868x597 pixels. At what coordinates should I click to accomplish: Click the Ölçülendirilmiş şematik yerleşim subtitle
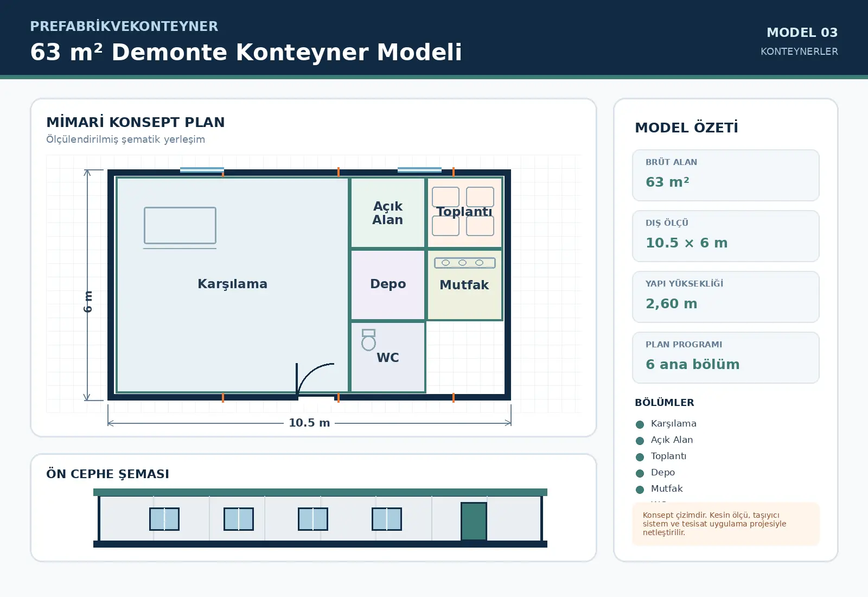[x=126, y=139]
